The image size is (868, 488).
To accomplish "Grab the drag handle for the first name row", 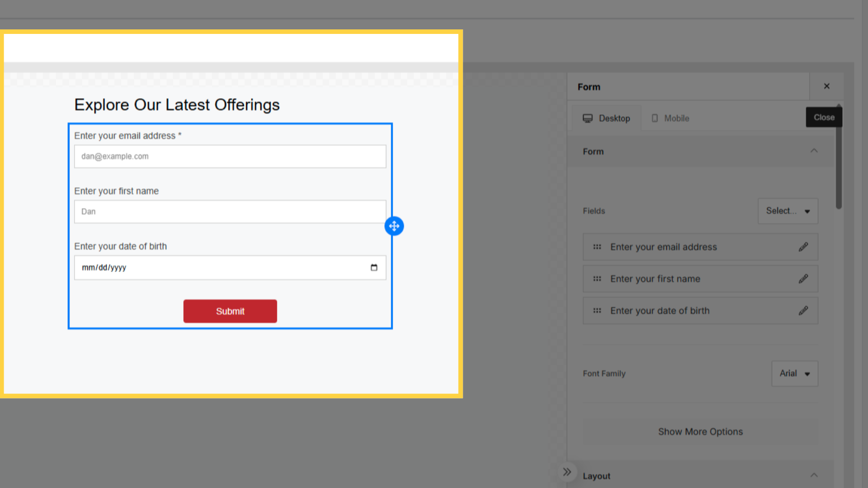I will pyautogui.click(x=597, y=279).
